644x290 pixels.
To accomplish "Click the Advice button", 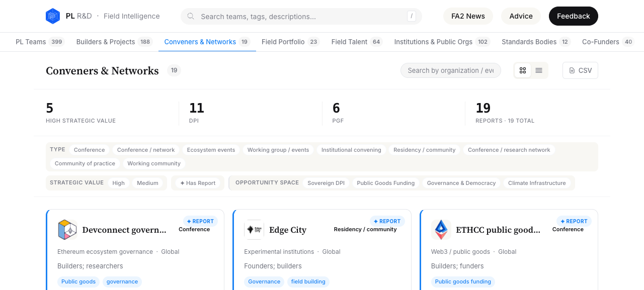I will [x=521, y=16].
